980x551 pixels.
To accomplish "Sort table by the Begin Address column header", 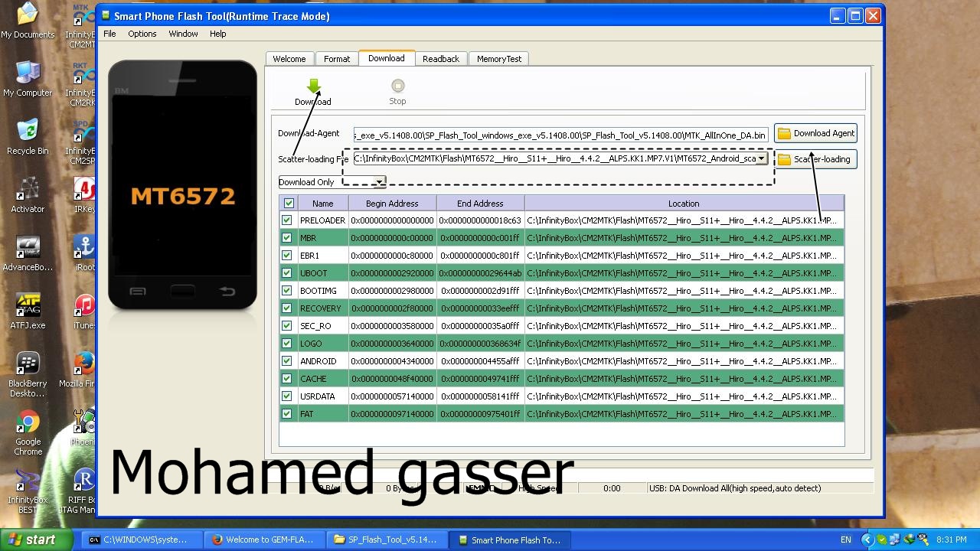I will pyautogui.click(x=392, y=204).
